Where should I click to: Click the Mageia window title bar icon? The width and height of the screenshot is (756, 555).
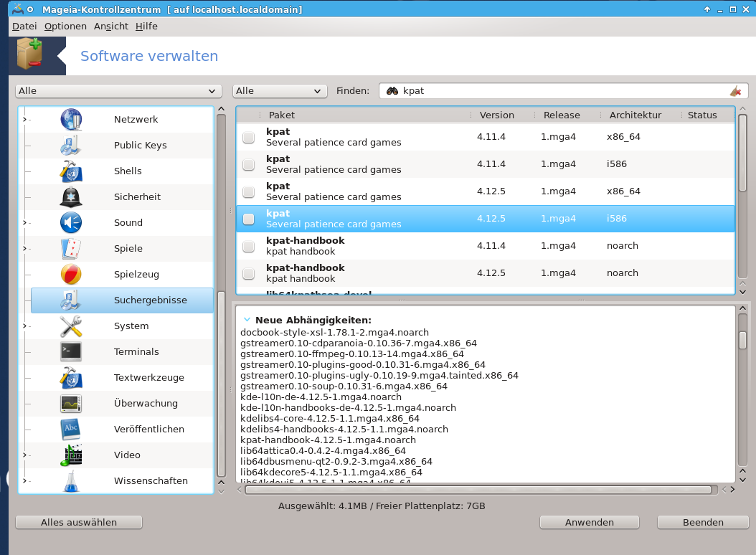[x=19, y=9]
